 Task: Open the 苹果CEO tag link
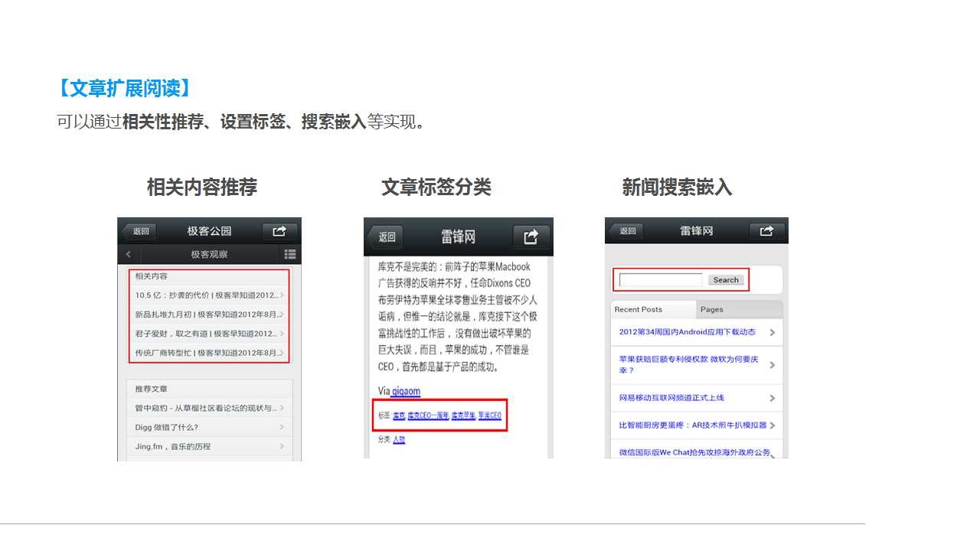(490, 416)
